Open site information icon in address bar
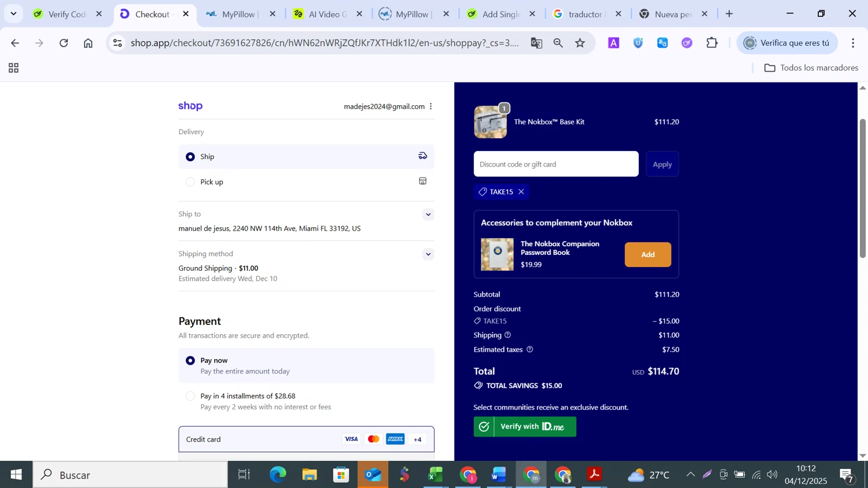 [117, 43]
